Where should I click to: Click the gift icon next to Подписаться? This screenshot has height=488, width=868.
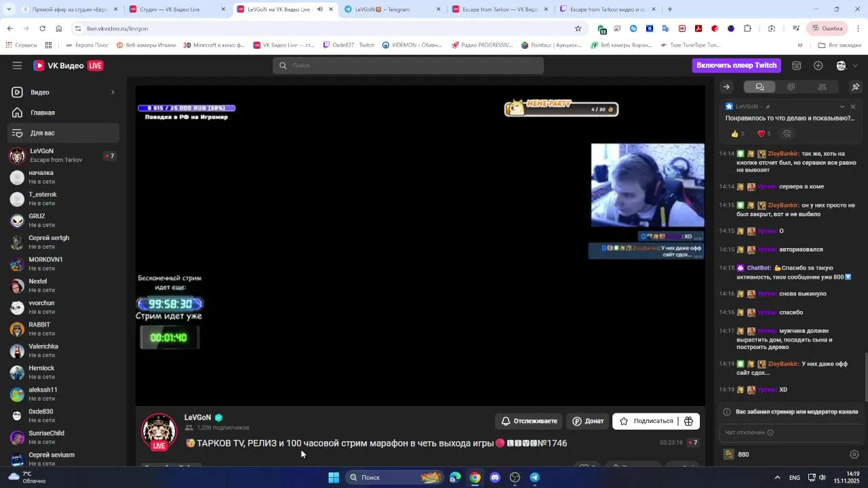(x=688, y=421)
